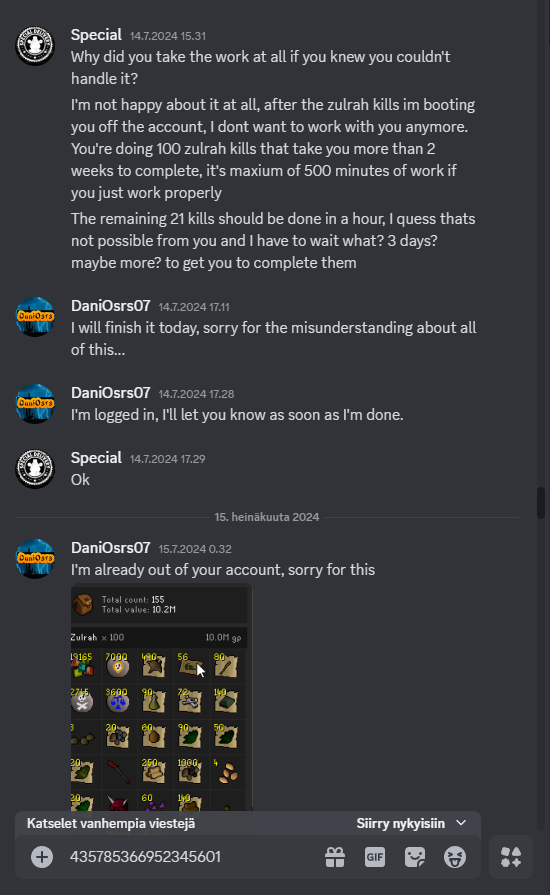Click DaniOsrs07 name on logged in message
550x895 pixels.
110,393
